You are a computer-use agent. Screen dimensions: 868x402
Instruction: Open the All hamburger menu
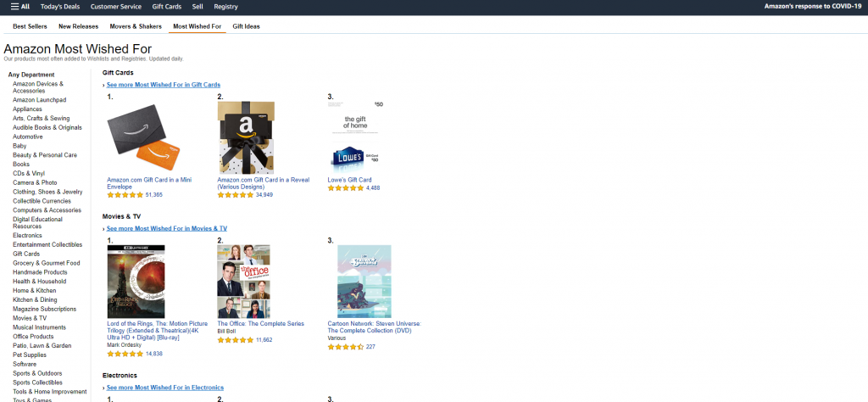click(x=20, y=7)
